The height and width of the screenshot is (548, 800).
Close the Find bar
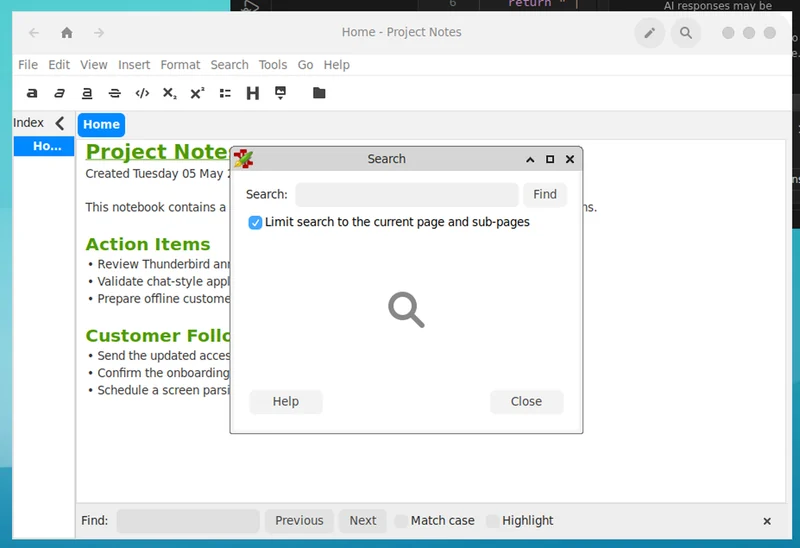[767, 521]
